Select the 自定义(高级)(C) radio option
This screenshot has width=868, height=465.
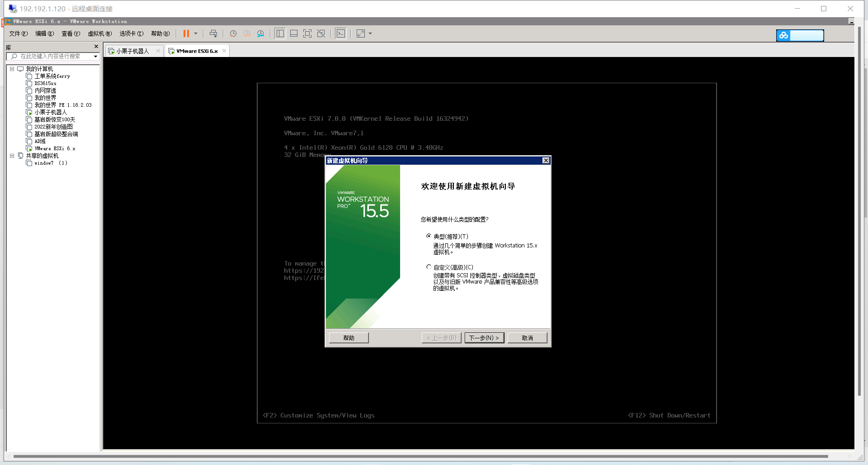point(429,267)
